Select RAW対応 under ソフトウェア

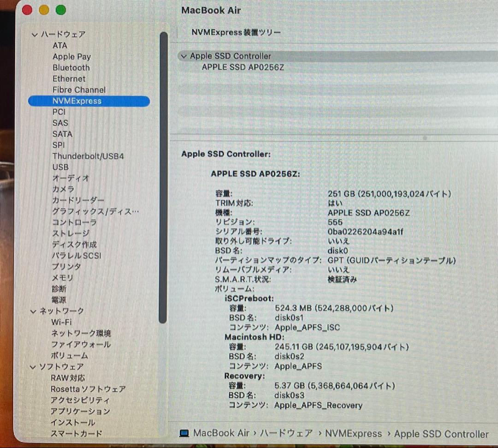pos(68,378)
